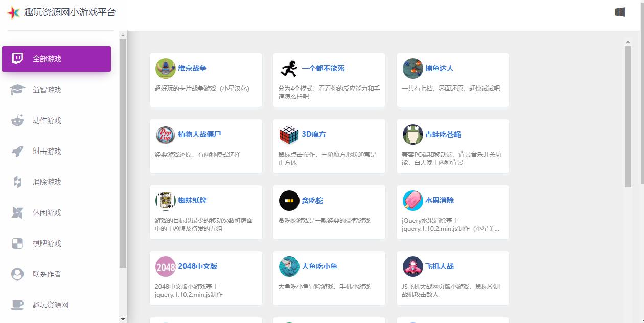Click the PopCap icon of 植物大战僵尸
The height and width of the screenshot is (323, 644).
[165, 134]
